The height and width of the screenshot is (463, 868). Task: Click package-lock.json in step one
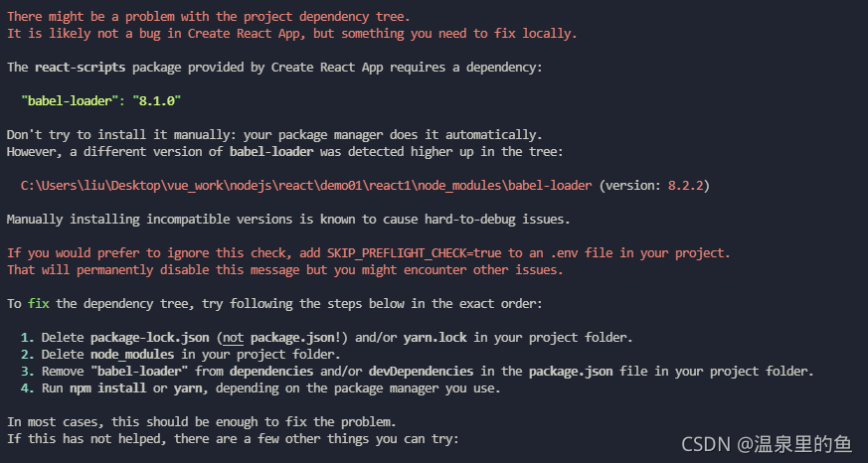click(149, 338)
